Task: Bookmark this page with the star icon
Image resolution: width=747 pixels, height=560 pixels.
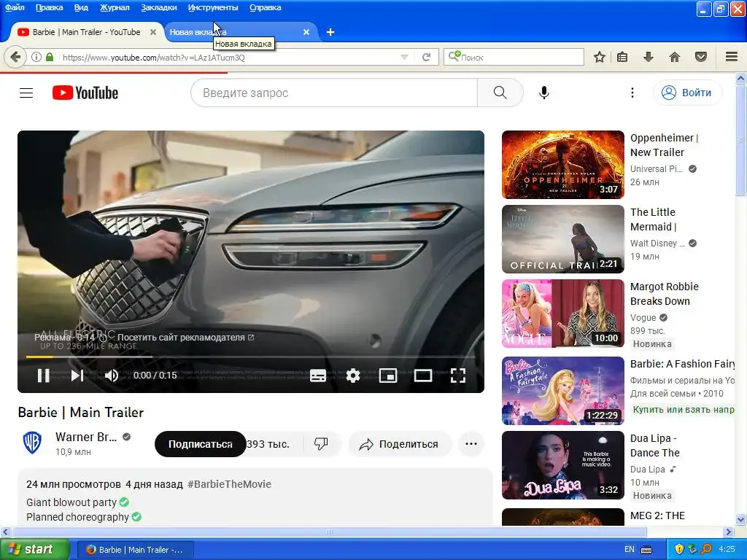Action: (x=600, y=57)
